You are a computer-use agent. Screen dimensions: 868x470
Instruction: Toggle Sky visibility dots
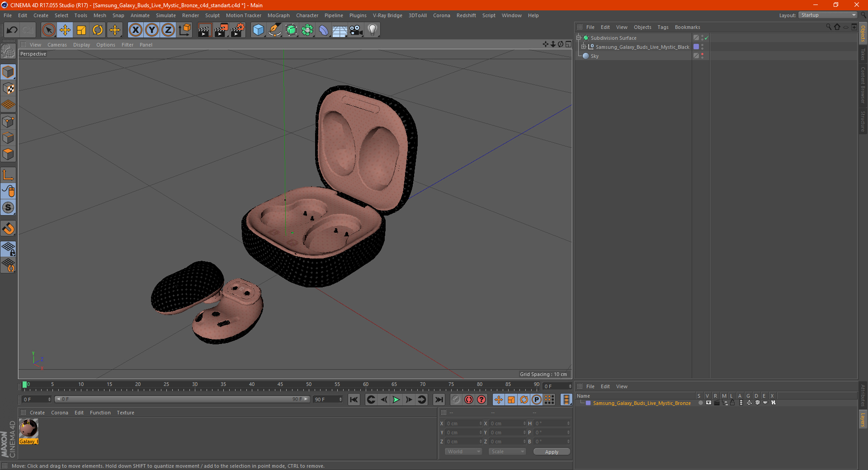702,56
